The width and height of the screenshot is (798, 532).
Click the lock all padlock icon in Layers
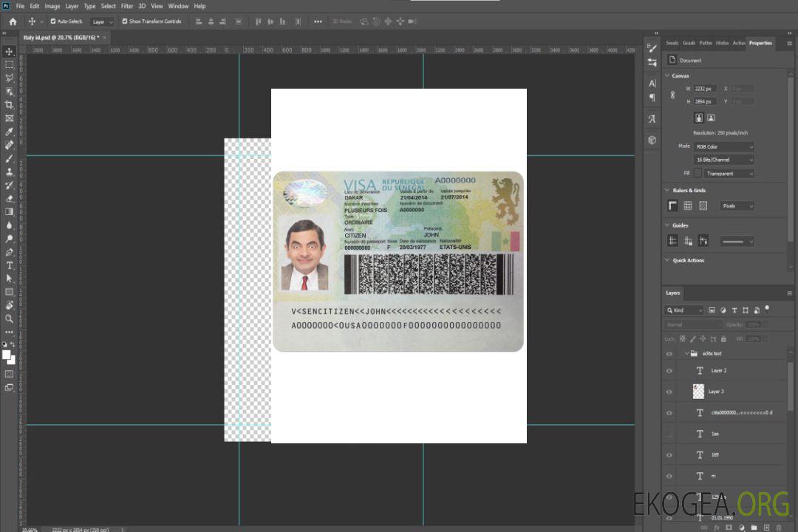tap(723, 338)
